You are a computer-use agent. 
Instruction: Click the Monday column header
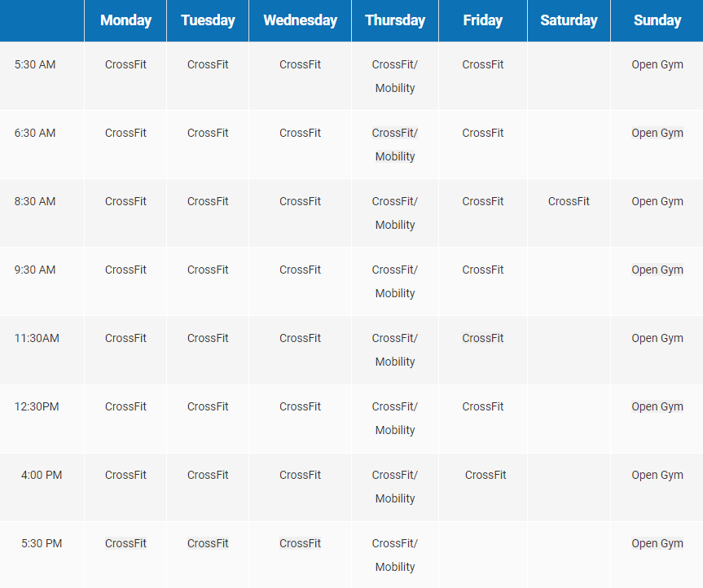coord(125,20)
